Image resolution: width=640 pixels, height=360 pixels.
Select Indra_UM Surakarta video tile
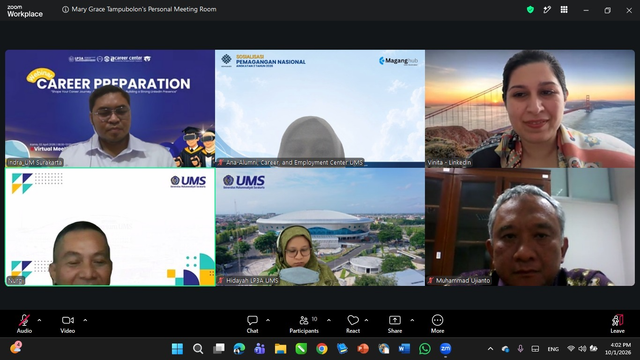point(110,109)
